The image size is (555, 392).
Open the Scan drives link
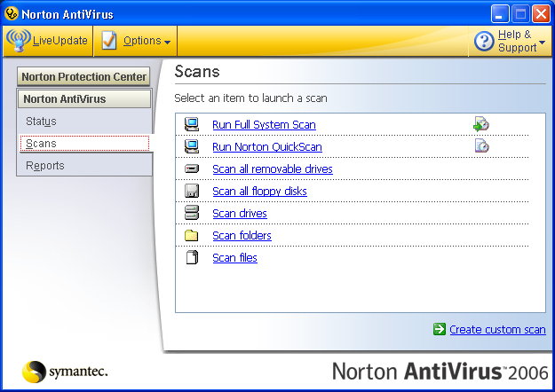tap(240, 213)
